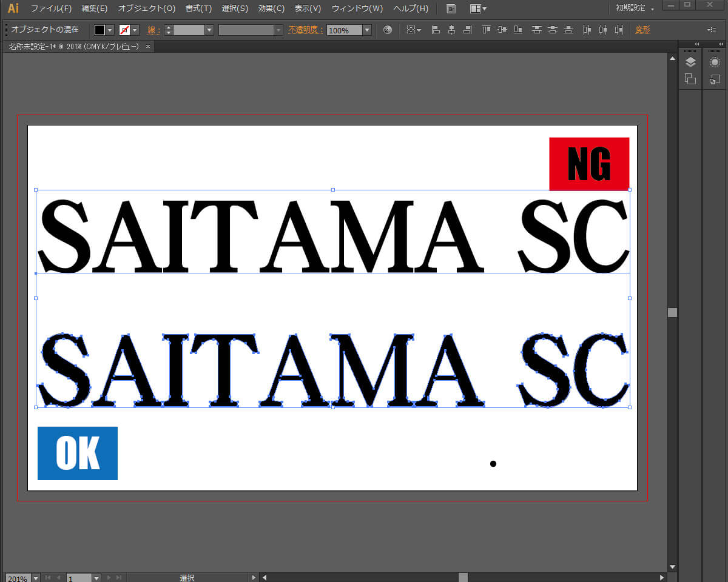Click the horizontal align center icon
The image size is (728, 582).
point(451,30)
